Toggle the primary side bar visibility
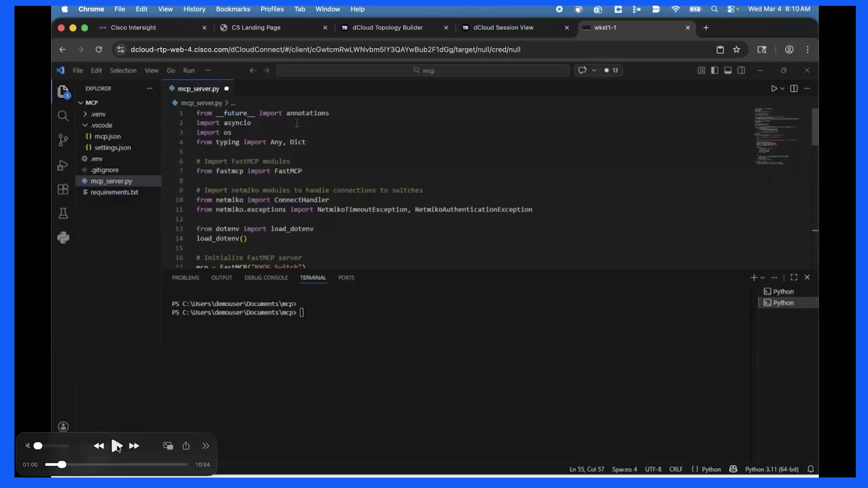The height and width of the screenshot is (488, 868). (715, 70)
